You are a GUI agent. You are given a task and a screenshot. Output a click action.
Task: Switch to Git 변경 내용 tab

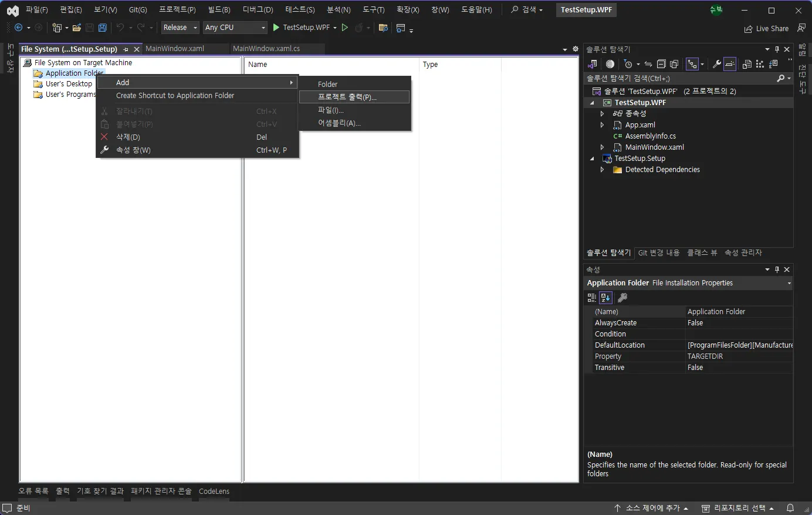[659, 253]
